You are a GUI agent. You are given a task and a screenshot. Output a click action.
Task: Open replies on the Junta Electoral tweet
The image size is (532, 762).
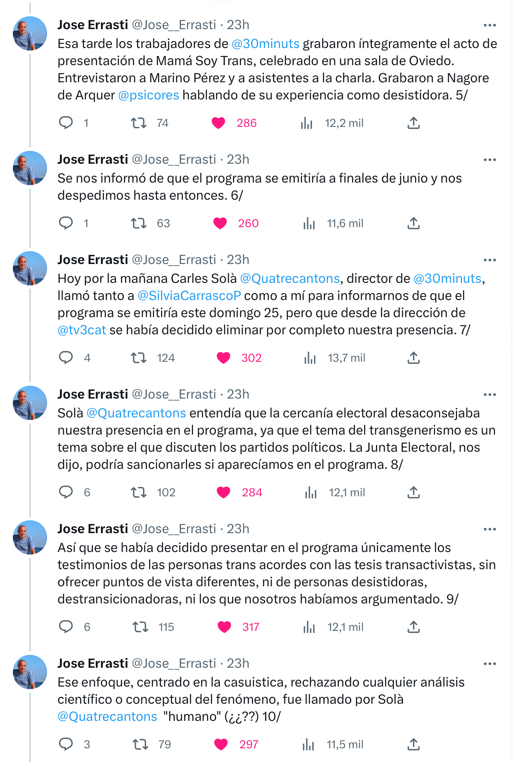pyautogui.click(x=66, y=492)
